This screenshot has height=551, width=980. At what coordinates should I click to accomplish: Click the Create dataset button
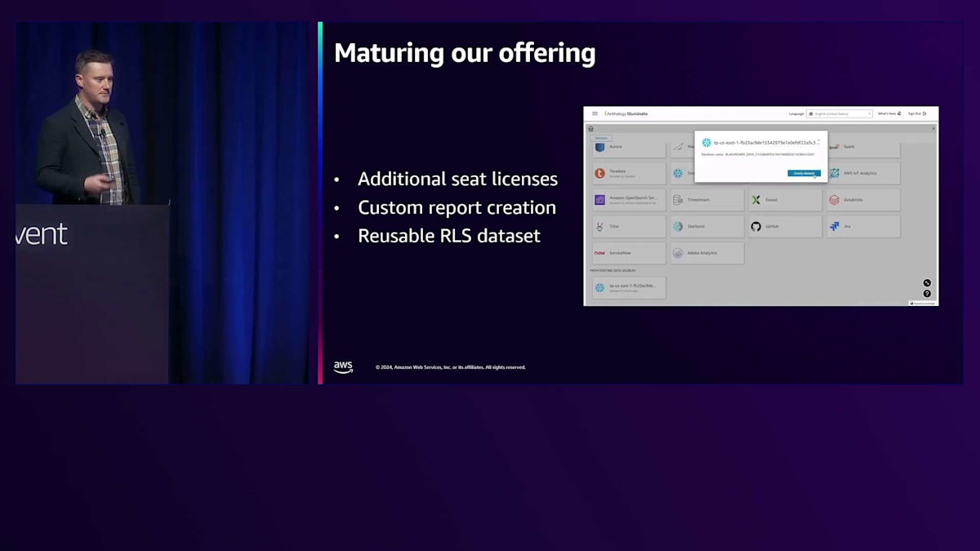(x=804, y=173)
